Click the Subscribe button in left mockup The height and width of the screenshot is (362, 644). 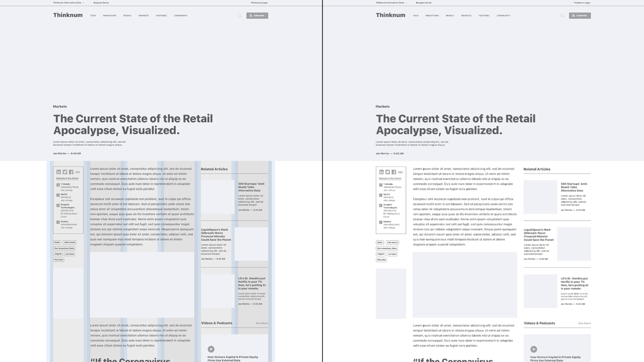(257, 15)
